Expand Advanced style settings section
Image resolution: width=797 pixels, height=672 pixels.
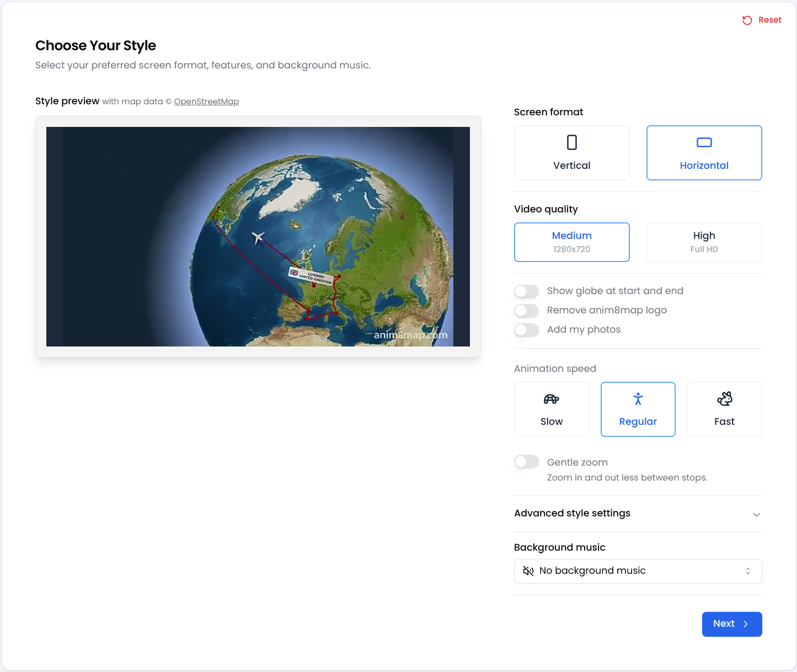tap(572, 513)
